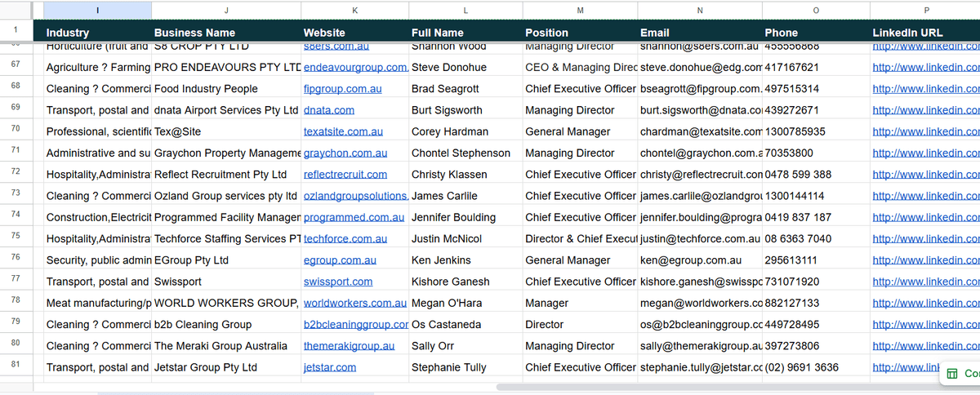Click the select-all corner box
The image size is (980, 395).
pos(16,10)
